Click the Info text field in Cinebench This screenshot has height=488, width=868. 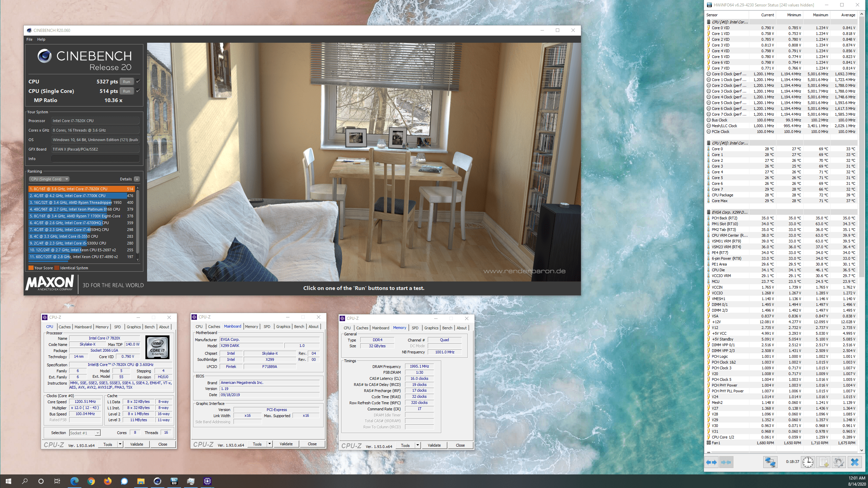click(95, 159)
